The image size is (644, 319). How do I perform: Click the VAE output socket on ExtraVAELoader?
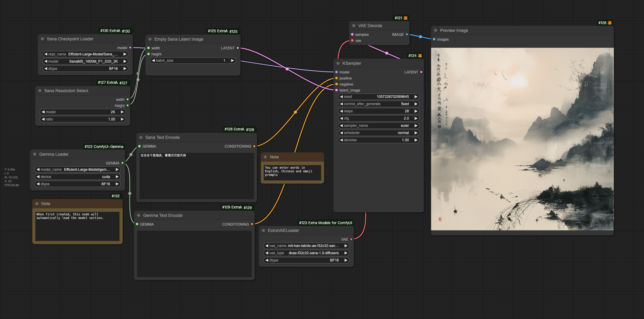[351, 239]
